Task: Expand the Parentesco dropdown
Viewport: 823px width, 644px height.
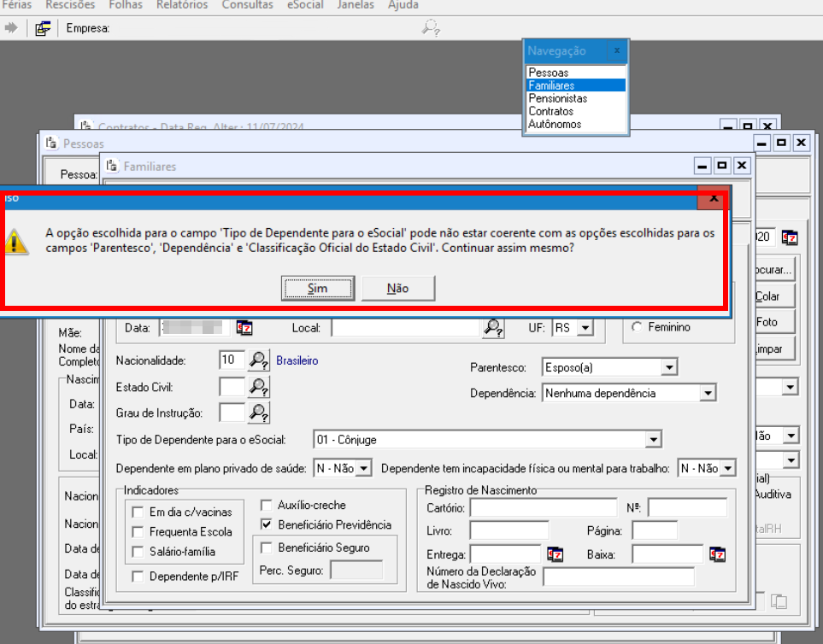Action: click(x=668, y=368)
